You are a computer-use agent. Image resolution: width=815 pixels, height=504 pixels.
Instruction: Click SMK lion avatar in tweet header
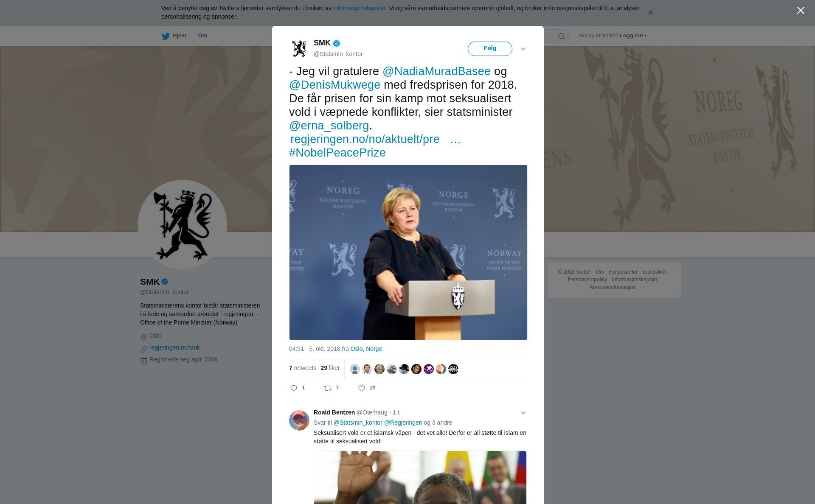coord(299,49)
